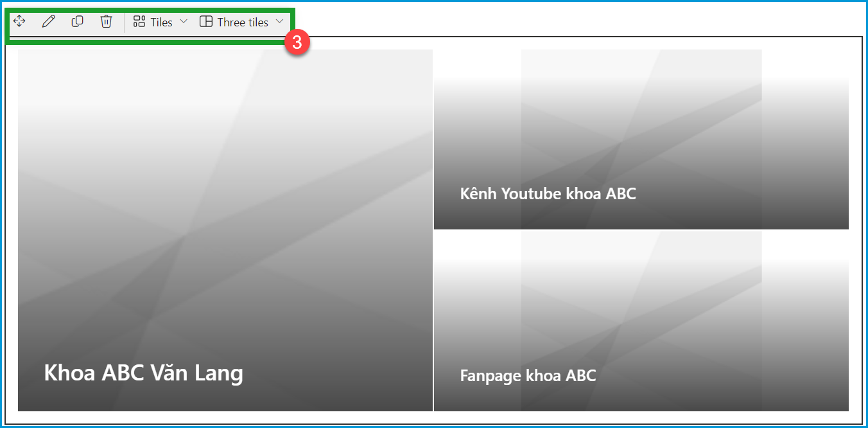This screenshot has height=428, width=868.
Task: Click the delete trash icon
Action: click(106, 22)
